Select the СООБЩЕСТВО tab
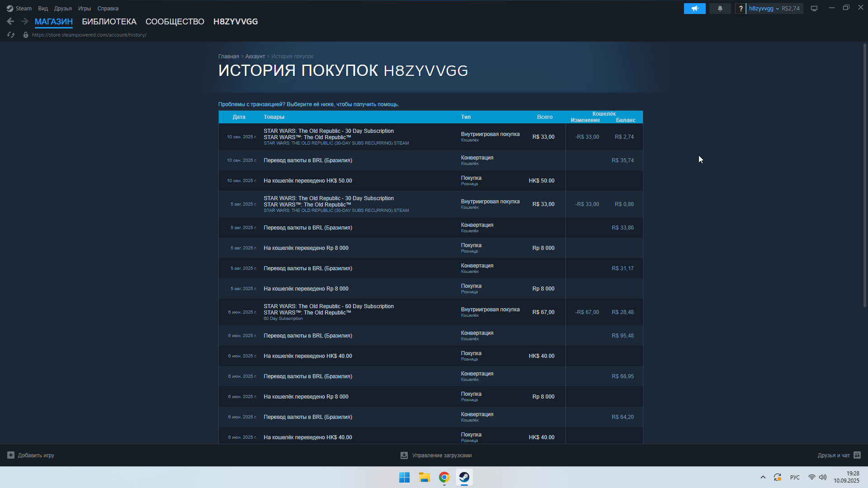 (175, 22)
